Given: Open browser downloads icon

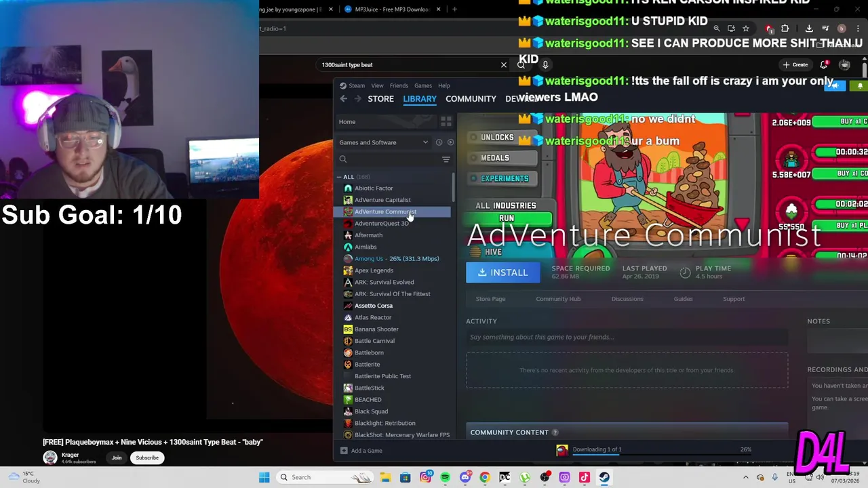Looking at the screenshot, I should click(809, 28).
